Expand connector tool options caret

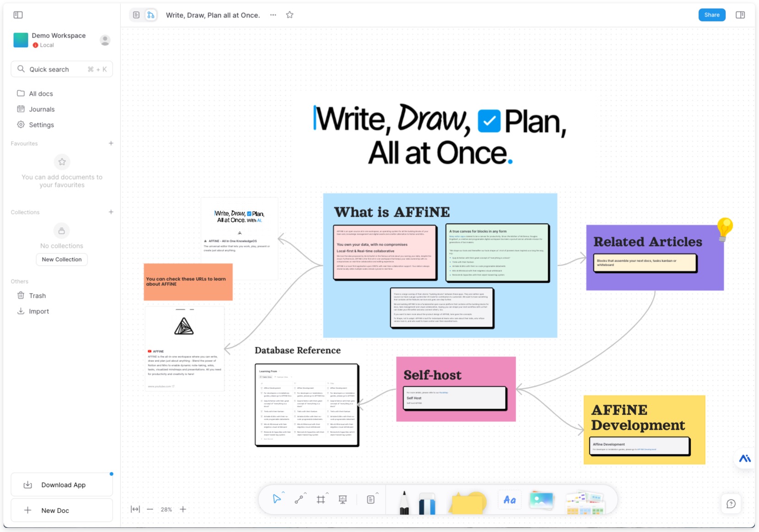click(305, 494)
